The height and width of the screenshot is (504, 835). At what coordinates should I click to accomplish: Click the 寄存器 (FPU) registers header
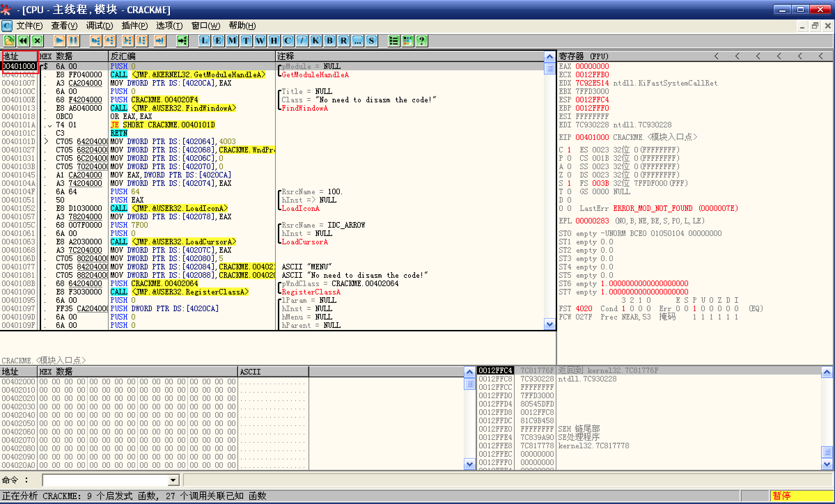pyautogui.click(x=584, y=56)
